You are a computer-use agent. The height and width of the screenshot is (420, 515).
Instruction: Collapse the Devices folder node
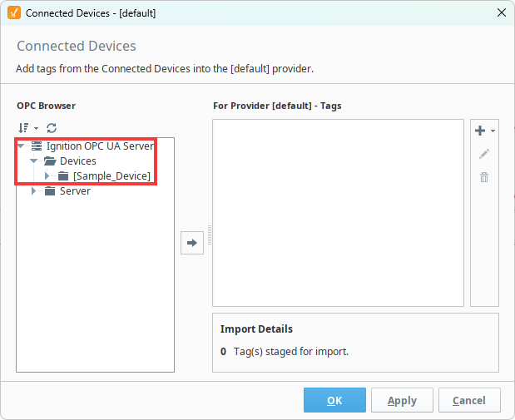click(34, 161)
